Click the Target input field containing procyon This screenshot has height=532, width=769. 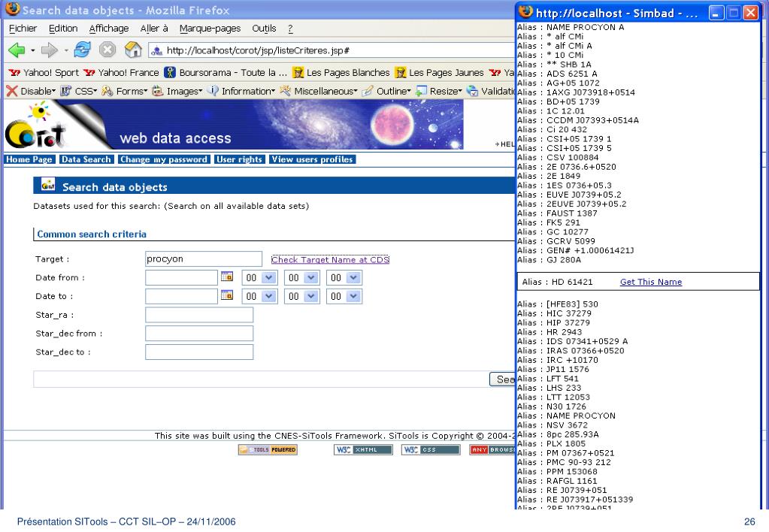(204, 259)
